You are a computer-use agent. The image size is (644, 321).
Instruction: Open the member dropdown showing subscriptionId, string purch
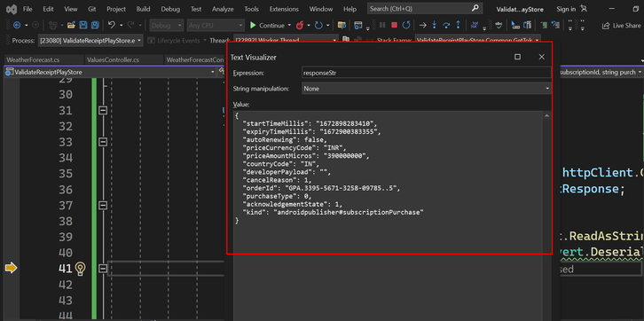click(x=601, y=72)
